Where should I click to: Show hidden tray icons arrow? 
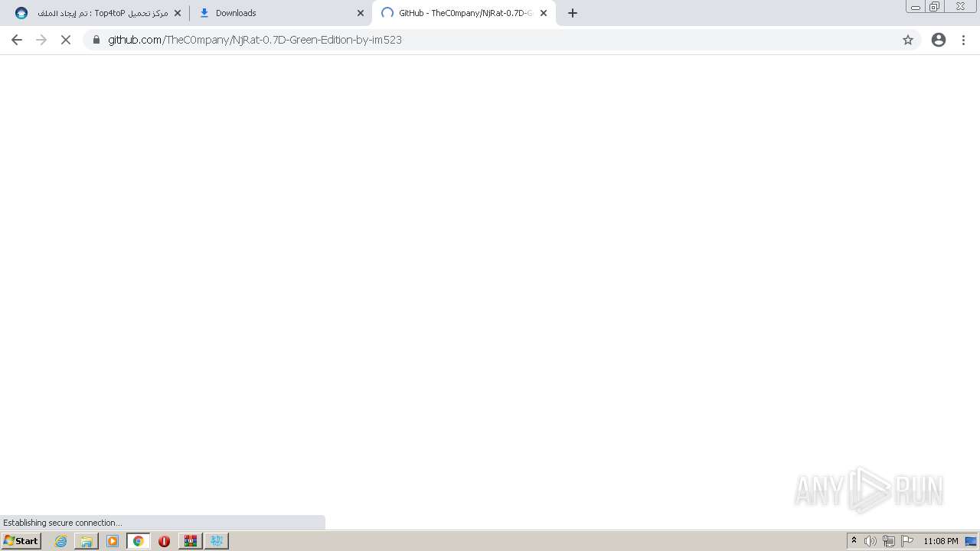[x=854, y=541]
